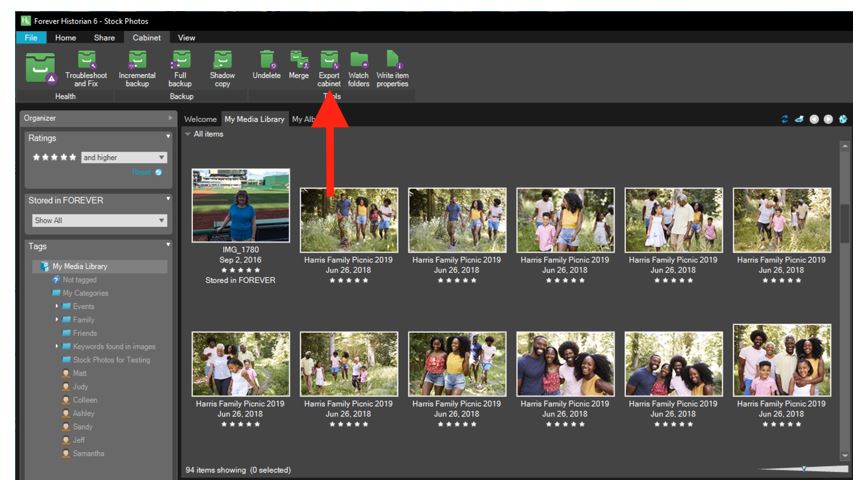868x491 pixels.
Task: Open the Show All dropdown under Stored in FOREVER
Action: 99,220
